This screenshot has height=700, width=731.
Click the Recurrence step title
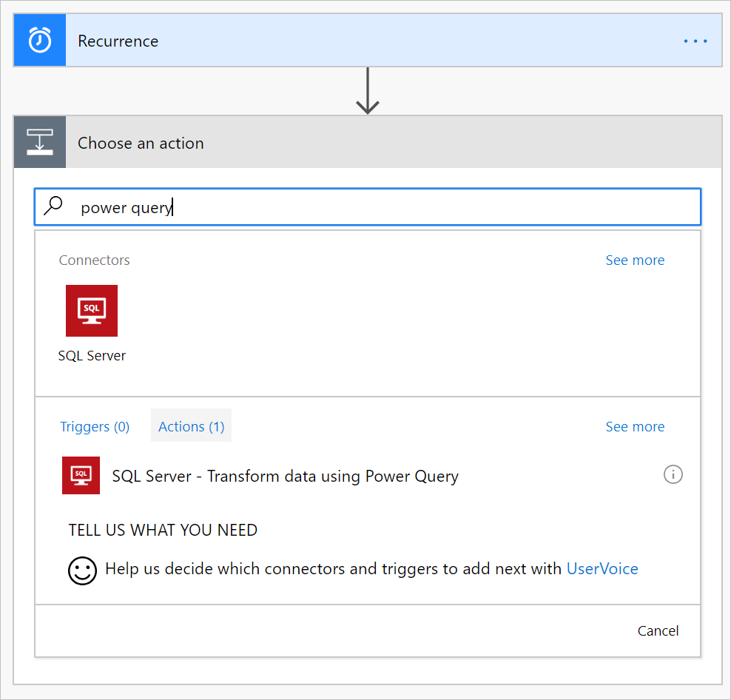(118, 41)
